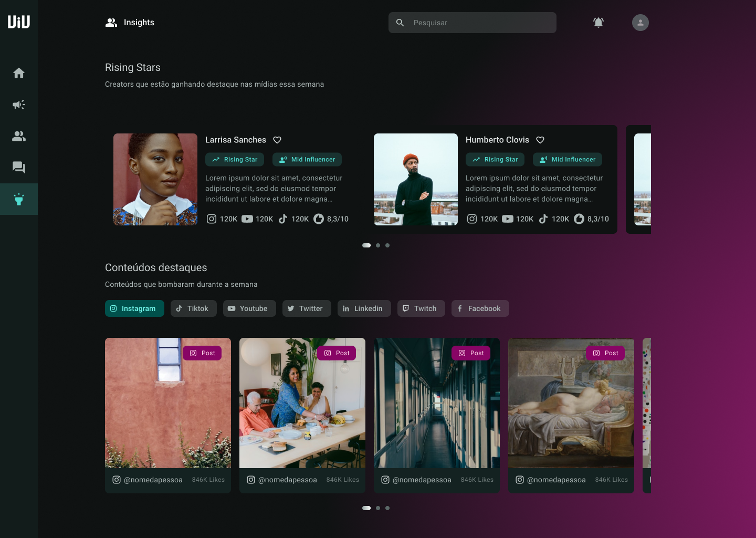Favorite Larrisa Sanches with heart icon

tap(277, 140)
